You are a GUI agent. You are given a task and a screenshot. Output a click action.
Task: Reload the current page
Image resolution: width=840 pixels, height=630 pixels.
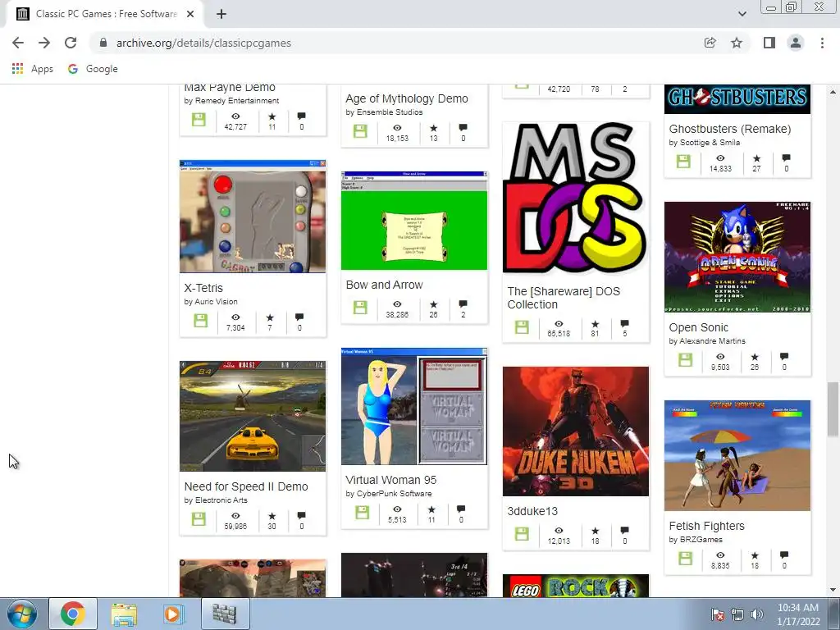(x=71, y=43)
